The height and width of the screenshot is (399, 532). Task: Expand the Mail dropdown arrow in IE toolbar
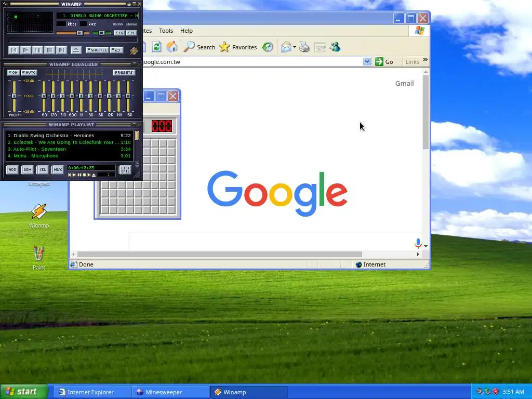click(x=295, y=47)
